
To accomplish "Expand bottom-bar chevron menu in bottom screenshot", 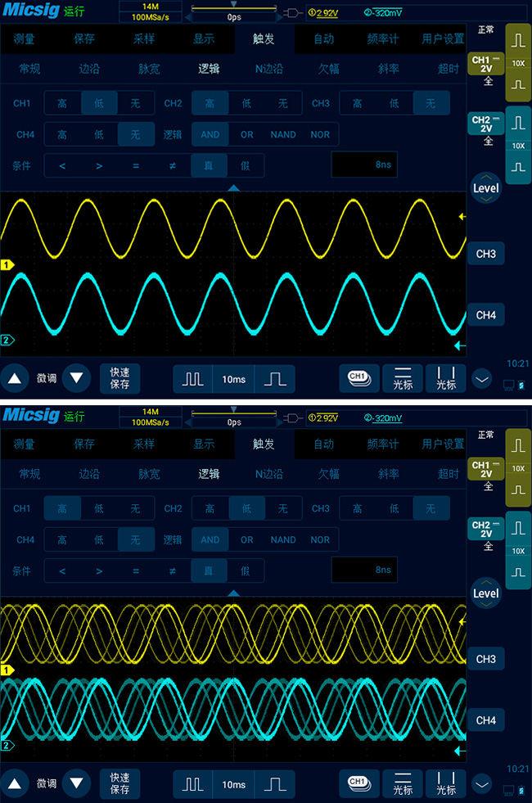I will pyautogui.click(x=481, y=784).
